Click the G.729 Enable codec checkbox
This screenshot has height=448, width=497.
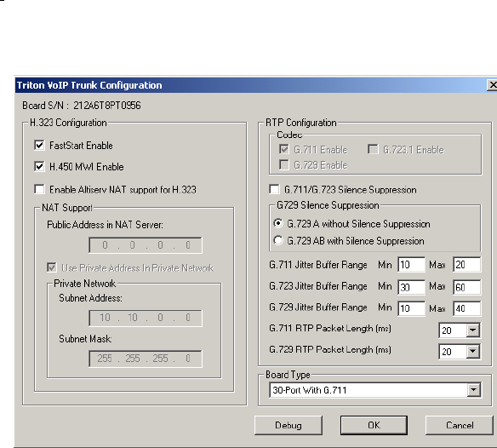(x=283, y=165)
